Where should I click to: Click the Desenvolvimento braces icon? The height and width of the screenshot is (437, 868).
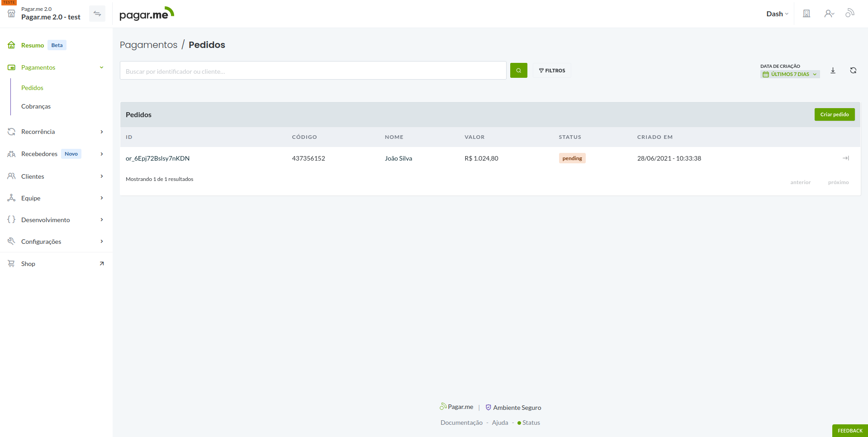click(x=11, y=220)
